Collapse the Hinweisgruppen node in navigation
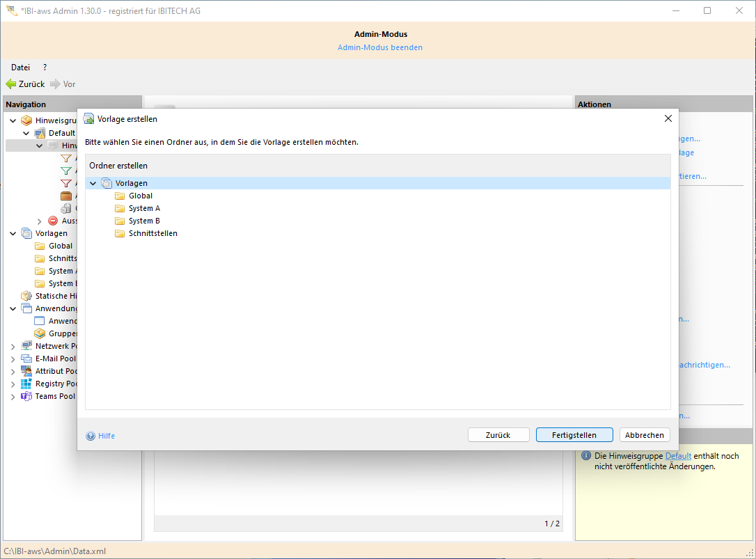The height and width of the screenshot is (559, 756). [13, 120]
